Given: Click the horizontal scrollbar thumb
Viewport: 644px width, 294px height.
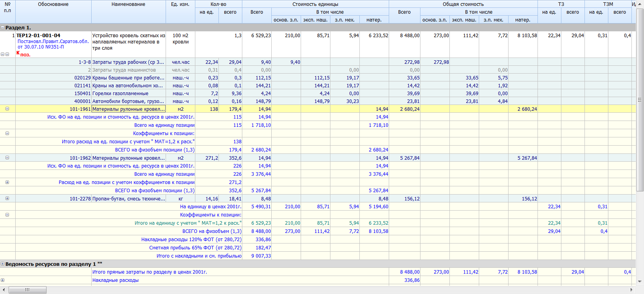Looking at the screenshot, I should click(x=27, y=290).
